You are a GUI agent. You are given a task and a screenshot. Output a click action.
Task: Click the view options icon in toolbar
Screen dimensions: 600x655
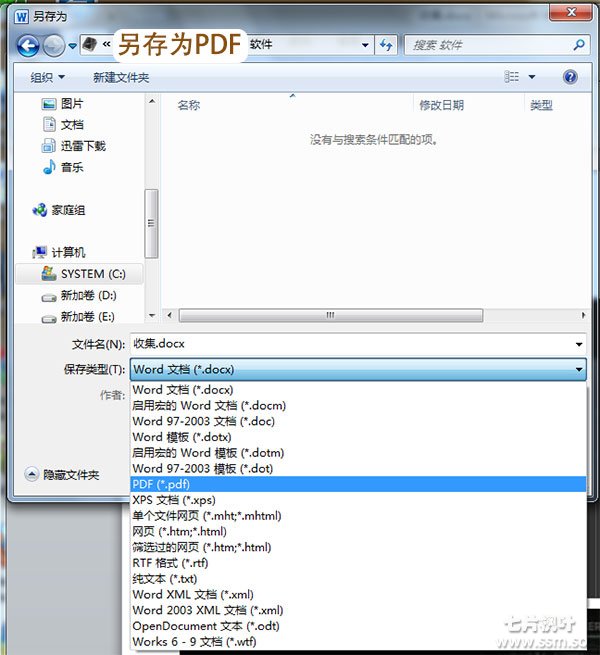pyautogui.click(x=513, y=77)
